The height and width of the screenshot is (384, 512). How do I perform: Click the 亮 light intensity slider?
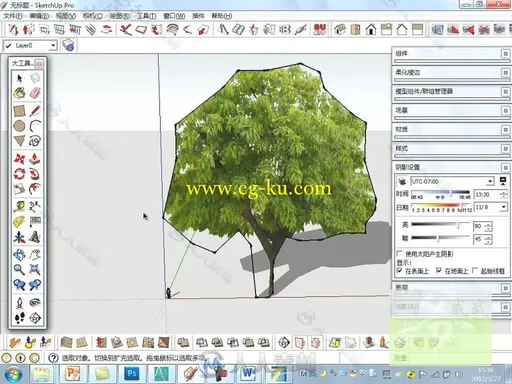point(440,225)
